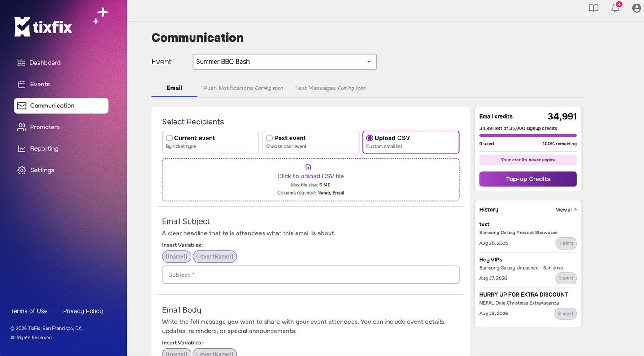This screenshot has height=356, width=644.
Task: Select the Upload CSV radio option
Action: (x=370, y=138)
